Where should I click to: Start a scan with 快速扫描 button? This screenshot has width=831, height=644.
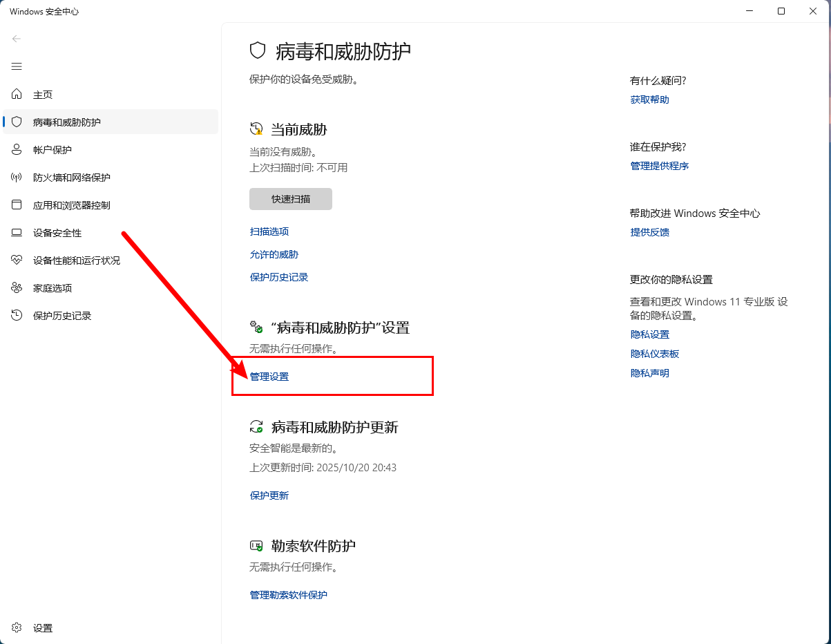(290, 199)
